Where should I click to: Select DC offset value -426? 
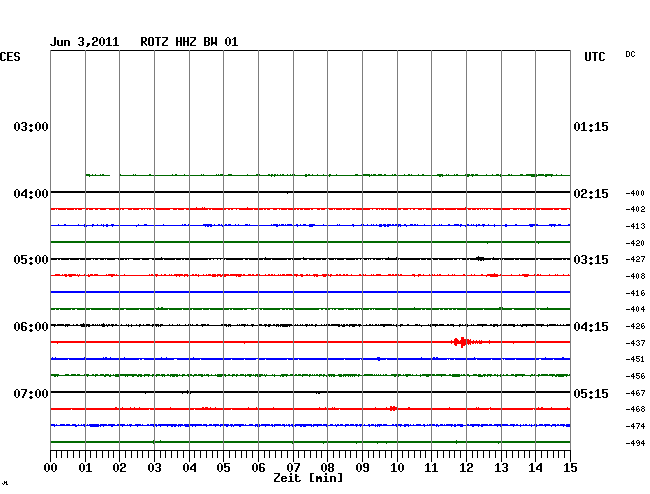point(635,326)
